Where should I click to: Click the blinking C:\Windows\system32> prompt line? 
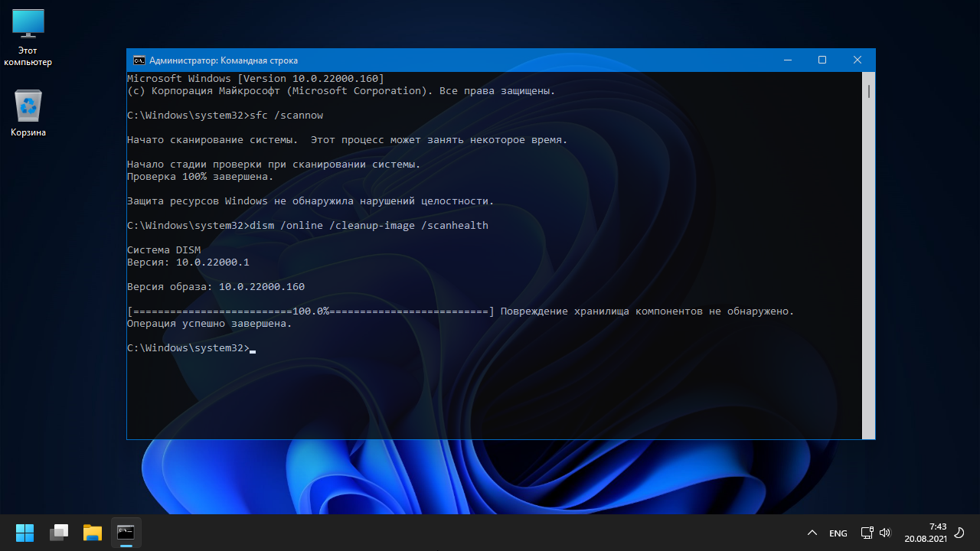coord(188,348)
